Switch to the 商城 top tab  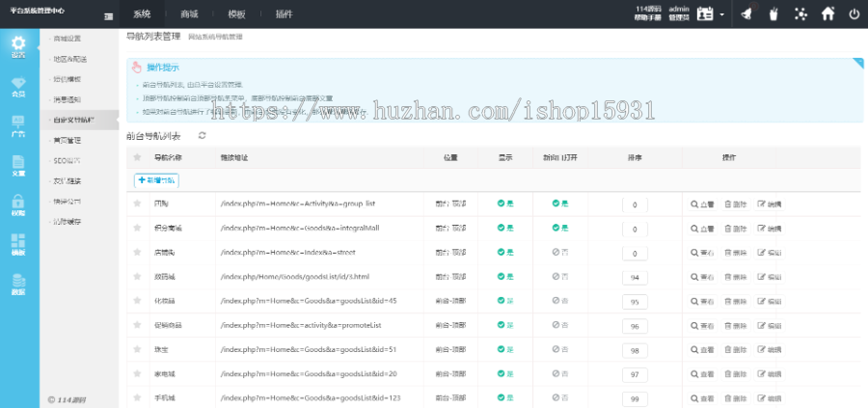coord(190,14)
